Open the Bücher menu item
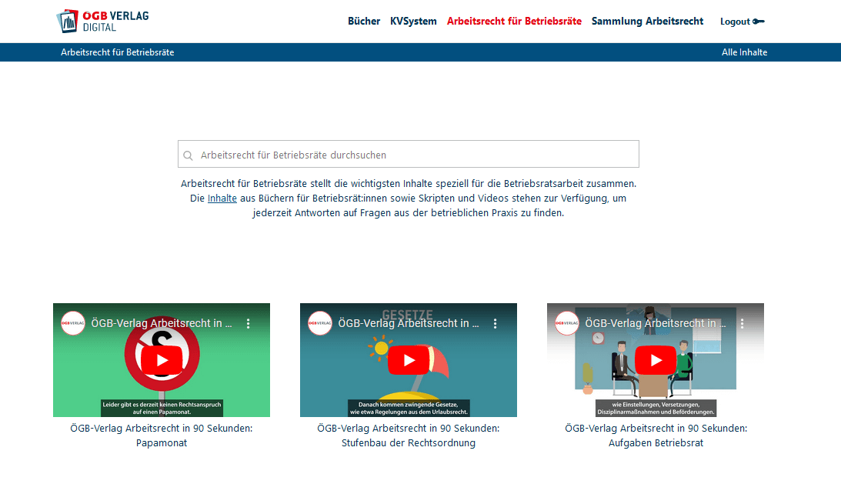The image size is (841, 504). [x=364, y=22]
